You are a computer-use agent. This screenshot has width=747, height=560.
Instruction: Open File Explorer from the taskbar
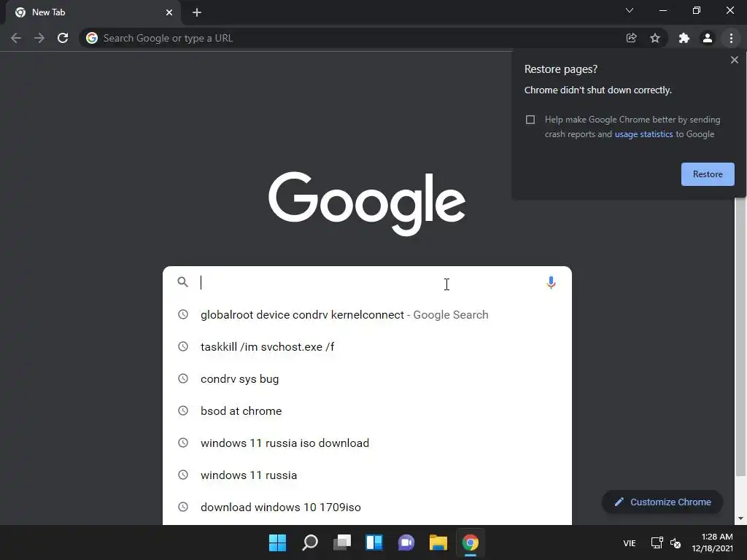[438, 542]
